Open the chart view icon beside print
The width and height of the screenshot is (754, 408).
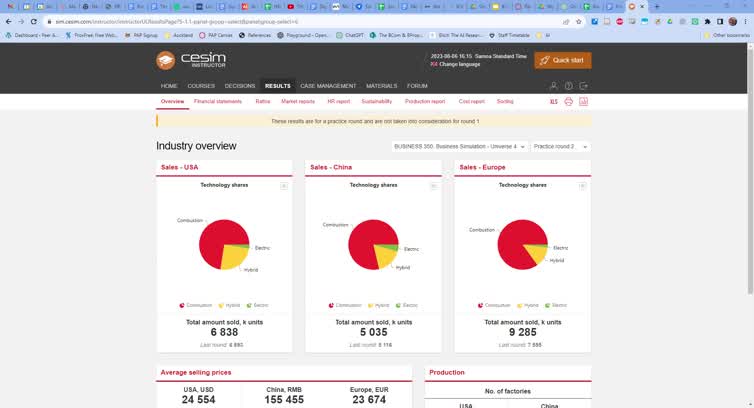point(584,101)
